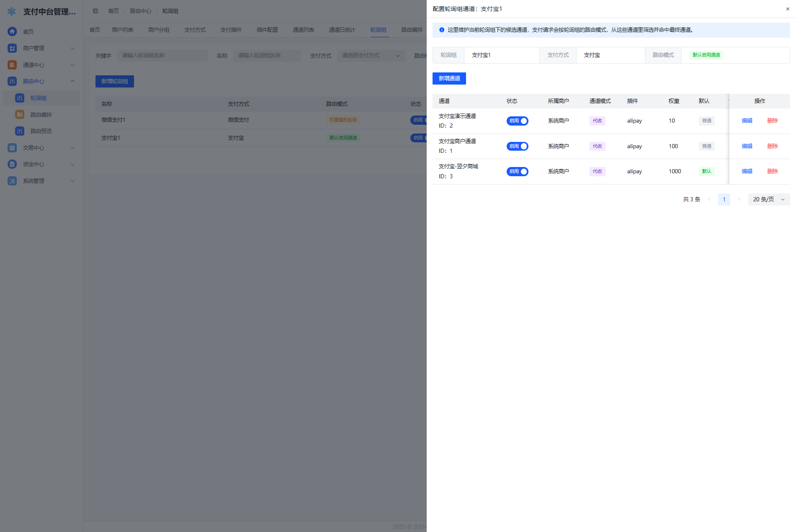Image resolution: width=796 pixels, height=532 pixels.
Task: Toggle the sidebar collapse icon in header
Action: click(95, 11)
